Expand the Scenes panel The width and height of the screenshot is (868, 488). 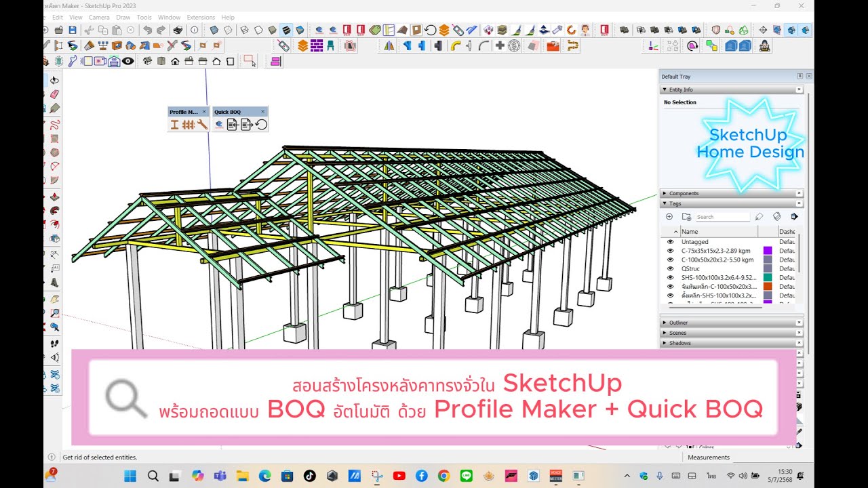point(665,333)
